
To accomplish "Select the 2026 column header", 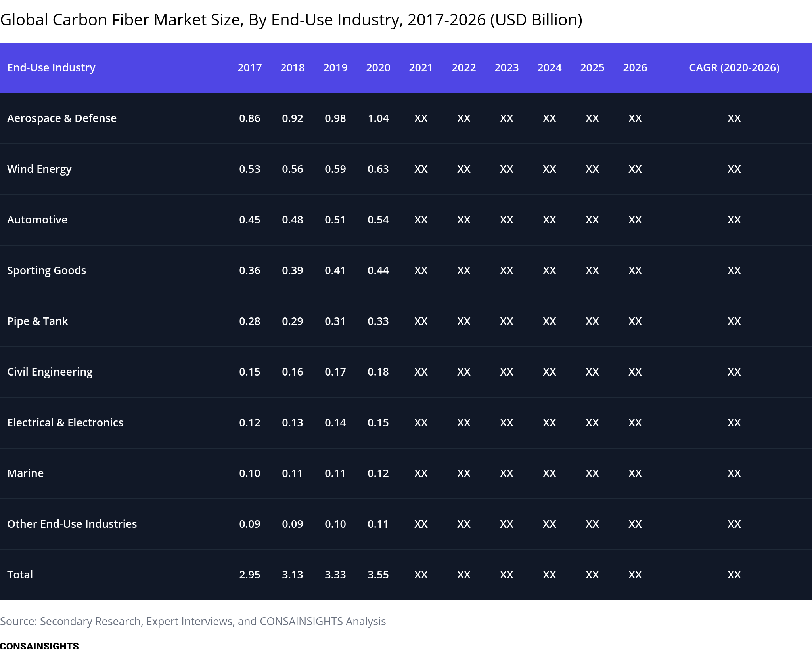I will [635, 68].
